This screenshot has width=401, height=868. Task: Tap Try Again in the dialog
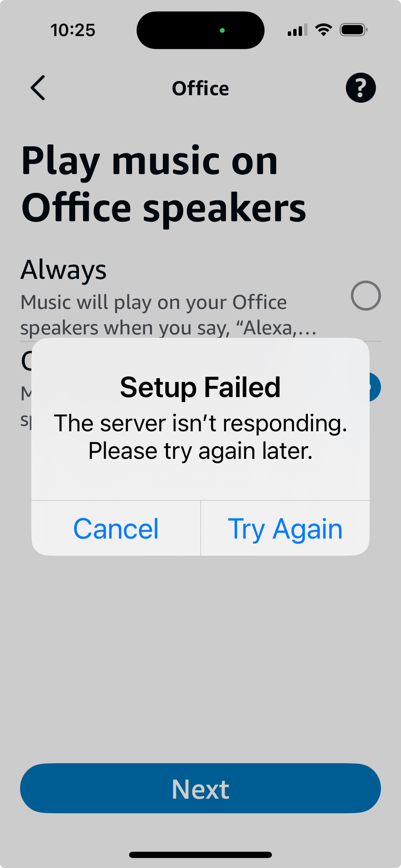[x=285, y=528]
